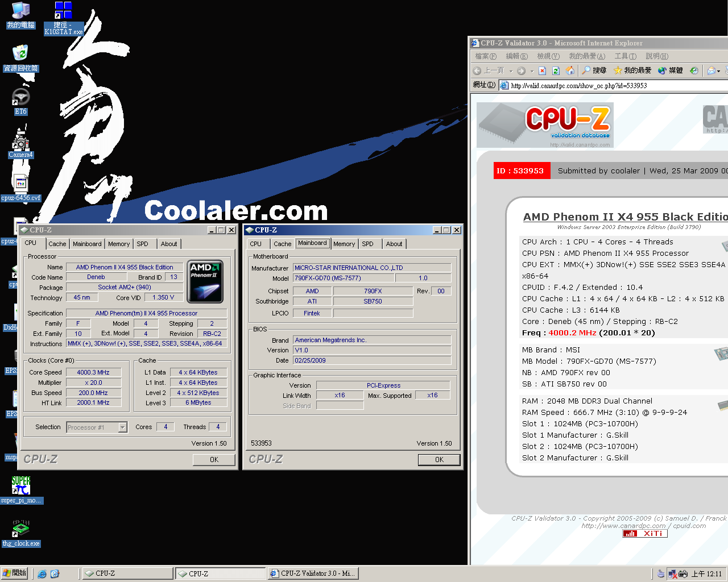Go to IE Home page

pyautogui.click(x=569, y=70)
